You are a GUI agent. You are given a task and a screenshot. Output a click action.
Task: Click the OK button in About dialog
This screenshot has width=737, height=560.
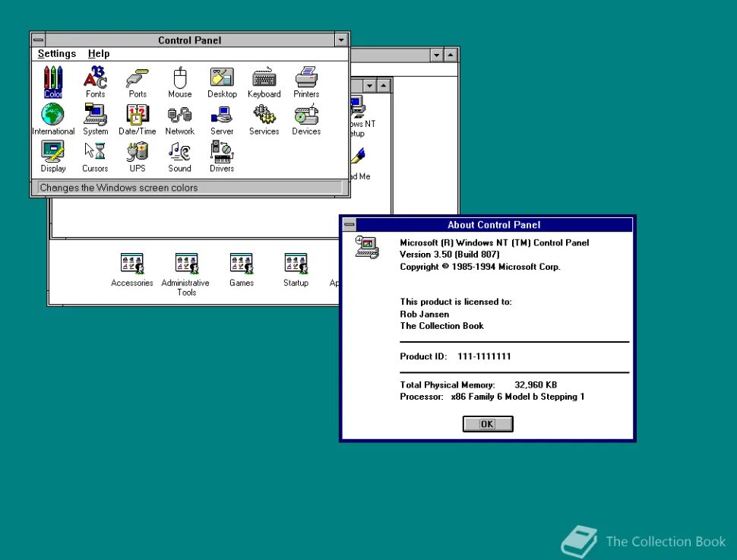pyautogui.click(x=487, y=424)
